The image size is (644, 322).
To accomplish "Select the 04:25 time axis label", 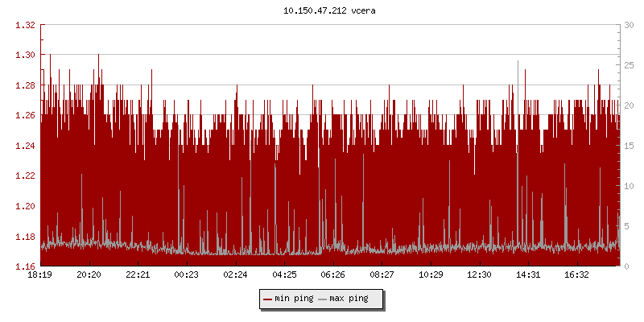I will [284, 275].
